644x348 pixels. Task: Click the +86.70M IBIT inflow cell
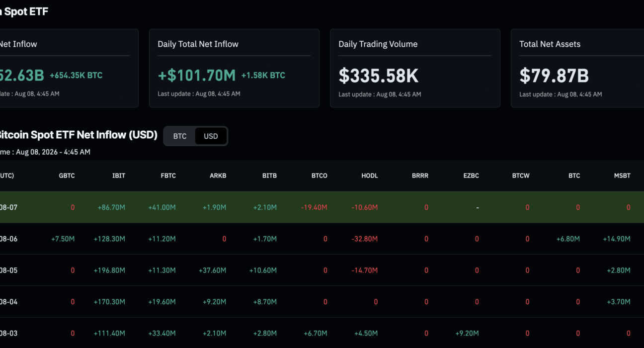click(111, 207)
